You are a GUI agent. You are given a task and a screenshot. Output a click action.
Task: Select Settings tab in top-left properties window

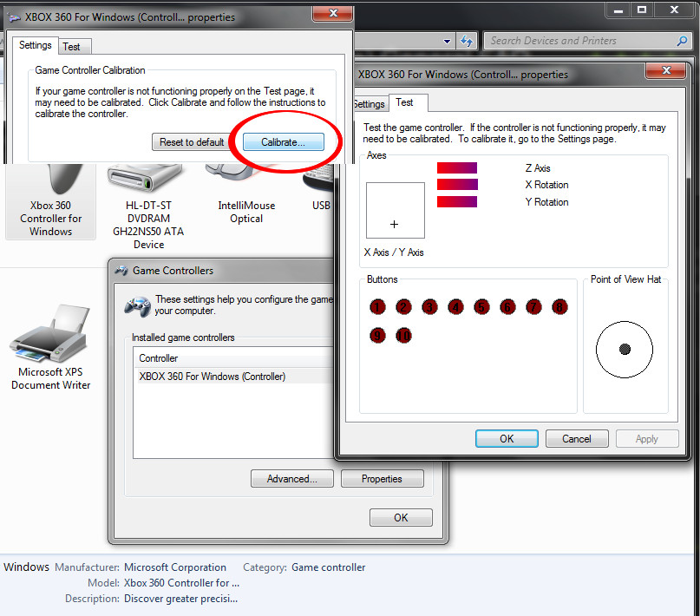[36, 45]
